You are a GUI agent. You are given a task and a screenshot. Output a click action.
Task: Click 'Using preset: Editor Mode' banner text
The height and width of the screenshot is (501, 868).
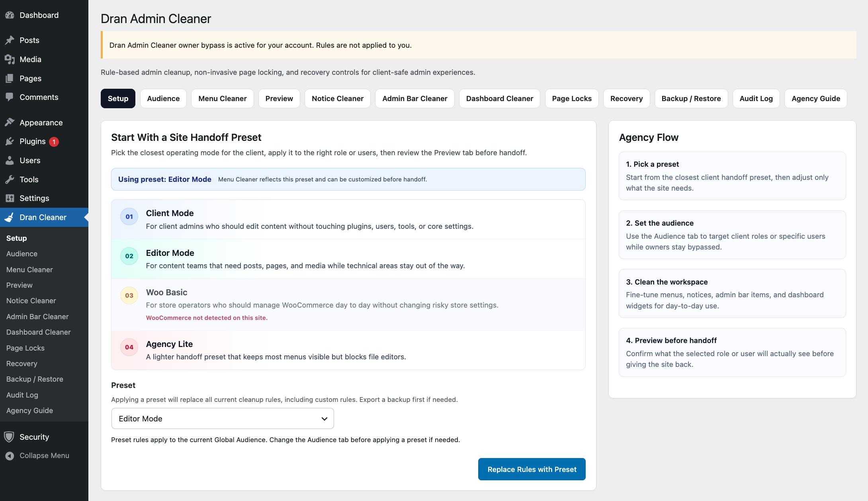tap(165, 179)
